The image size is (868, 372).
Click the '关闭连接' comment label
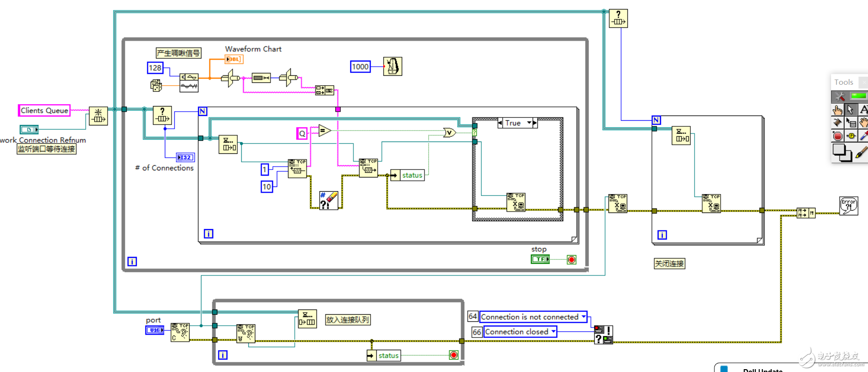click(x=669, y=264)
